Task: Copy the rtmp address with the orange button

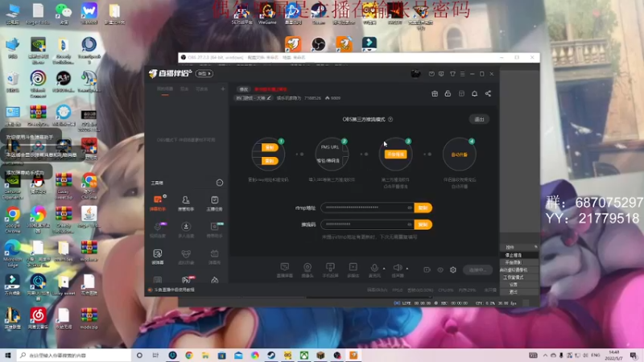Action: (x=423, y=208)
